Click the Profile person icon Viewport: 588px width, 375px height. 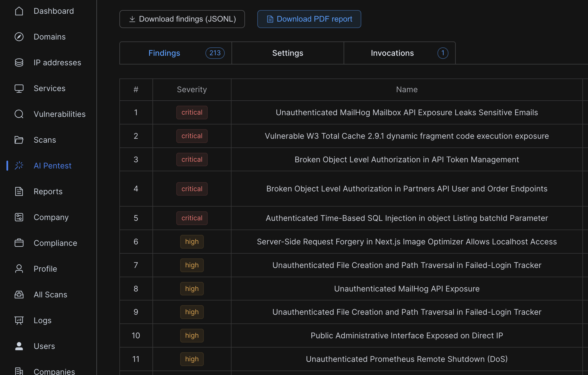point(19,269)
